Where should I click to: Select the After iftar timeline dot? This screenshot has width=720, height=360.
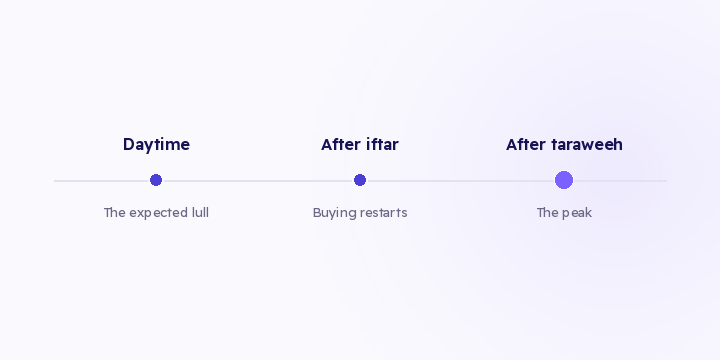coord(360,180)
